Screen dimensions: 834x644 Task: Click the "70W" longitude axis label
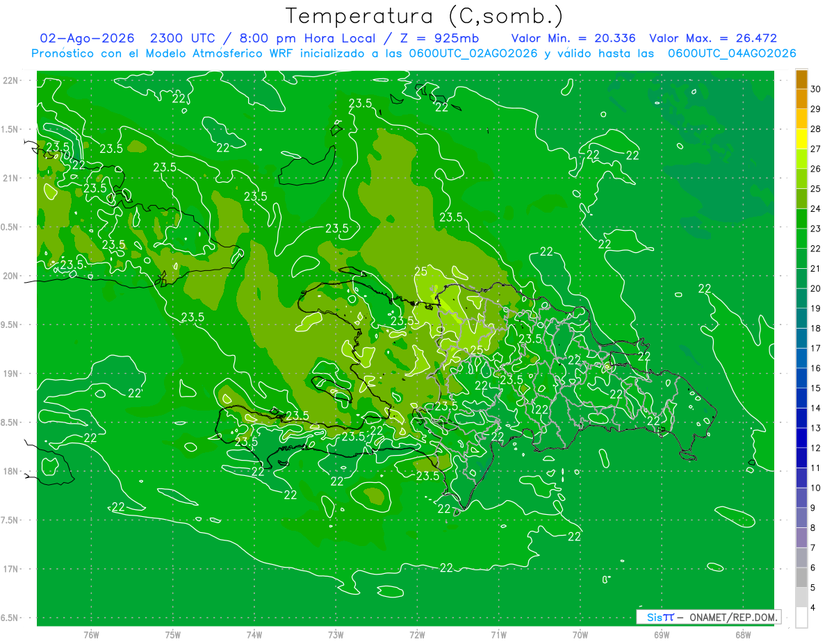(580, 634)
